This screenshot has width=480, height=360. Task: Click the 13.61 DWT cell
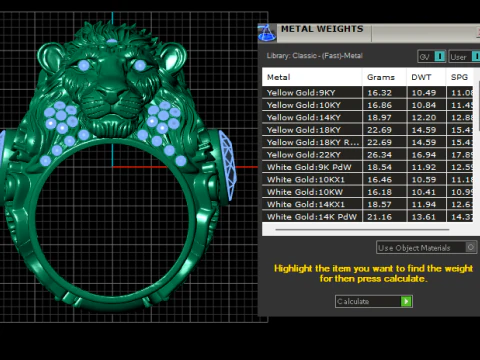point(426,217)
